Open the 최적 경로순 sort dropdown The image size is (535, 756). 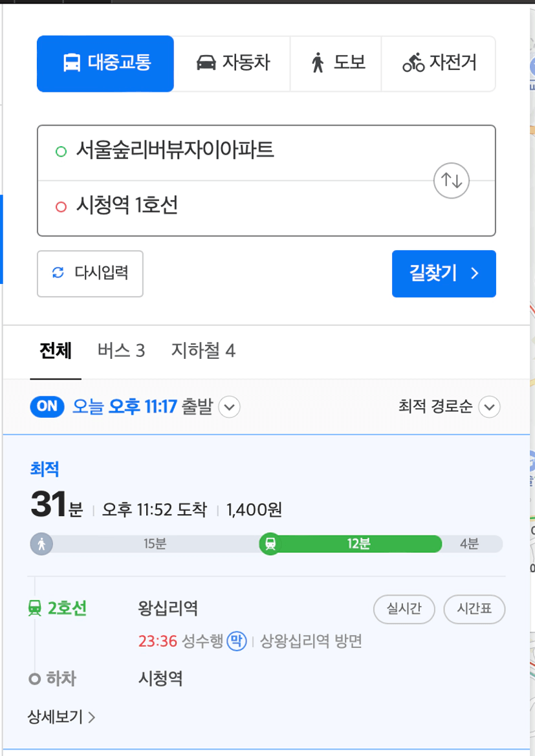[x=449, y=407]
